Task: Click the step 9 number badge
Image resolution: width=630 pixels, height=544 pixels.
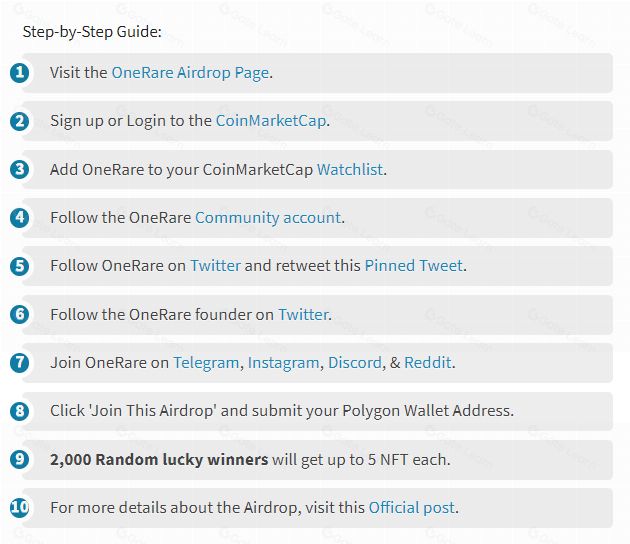Action: click(x=20, y=459)
